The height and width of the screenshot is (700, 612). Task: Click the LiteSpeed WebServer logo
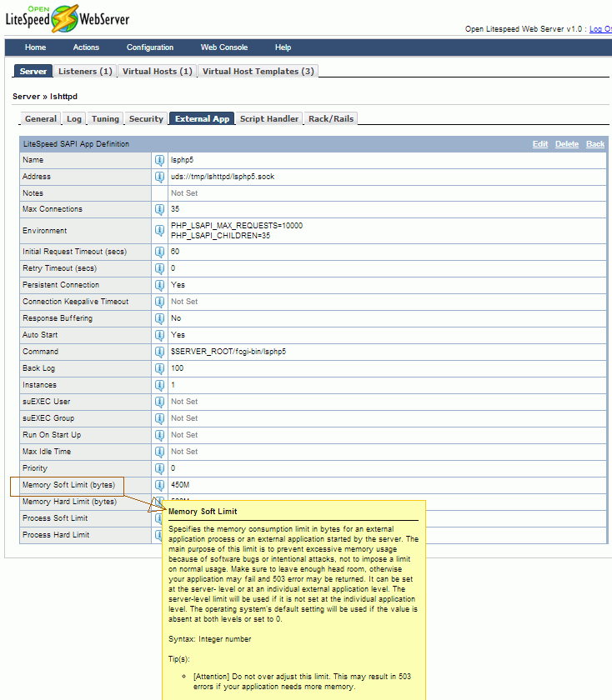[x=67, y=18]
